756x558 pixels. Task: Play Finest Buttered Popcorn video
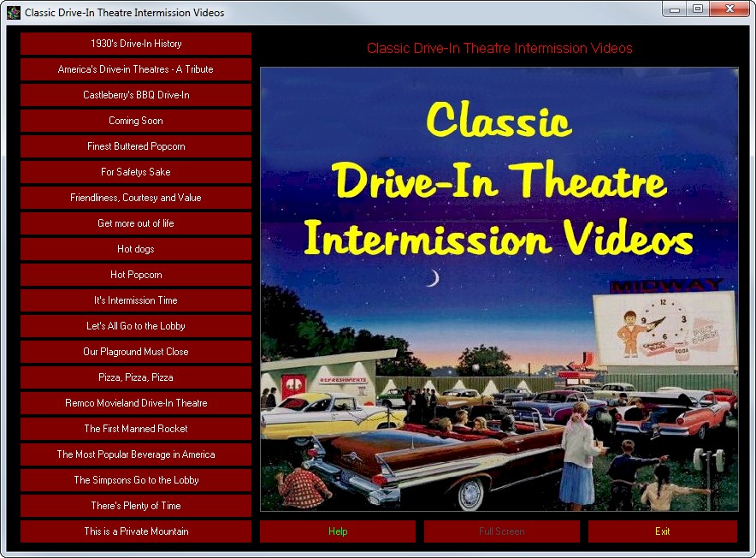pyautogui.click(x=136, y=146)
